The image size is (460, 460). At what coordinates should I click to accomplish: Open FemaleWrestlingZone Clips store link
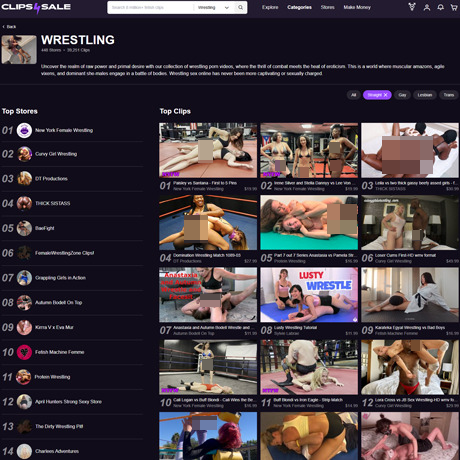click(65, 253)
